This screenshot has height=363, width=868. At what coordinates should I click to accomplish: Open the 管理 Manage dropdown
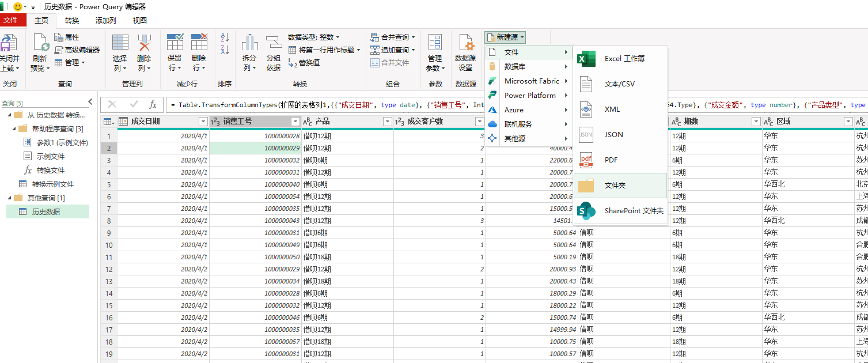pyautogui.click(x=70, y=63)
